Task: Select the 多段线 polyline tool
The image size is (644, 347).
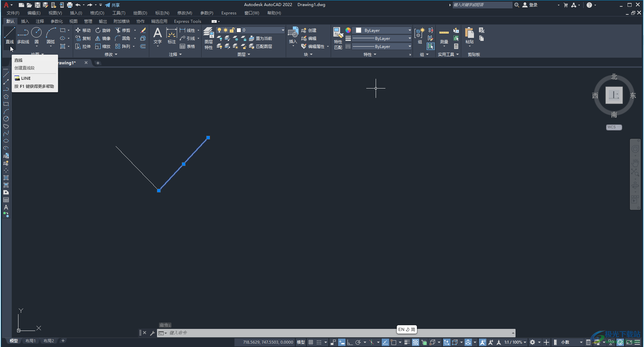Action: (x=23, y=36)
